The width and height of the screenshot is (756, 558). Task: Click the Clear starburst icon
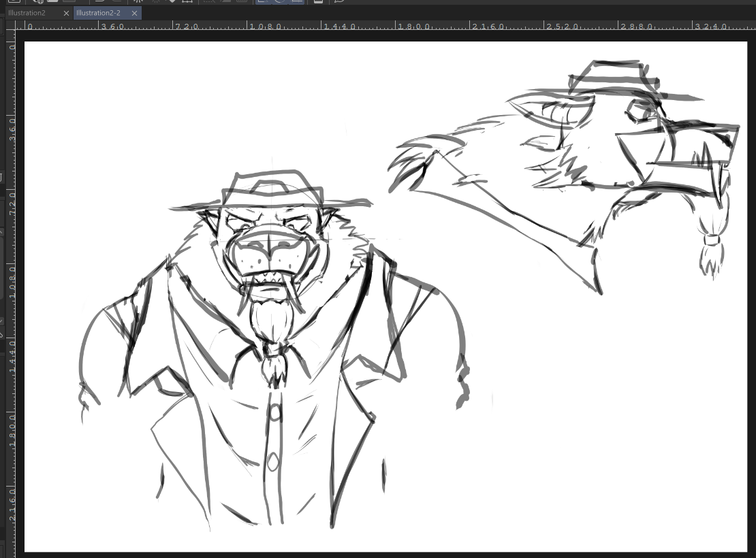click(x=137, y=1)
